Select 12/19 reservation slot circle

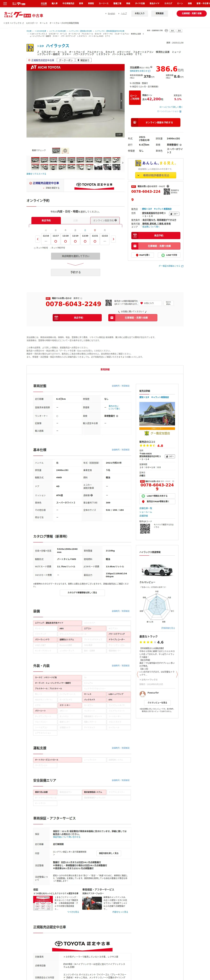[x=75, y=241]
